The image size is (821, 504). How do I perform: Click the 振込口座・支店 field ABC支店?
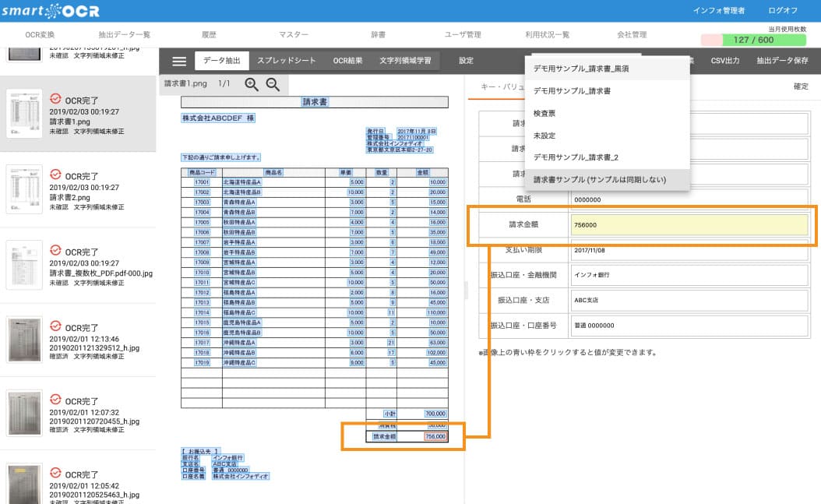[689, 300]
